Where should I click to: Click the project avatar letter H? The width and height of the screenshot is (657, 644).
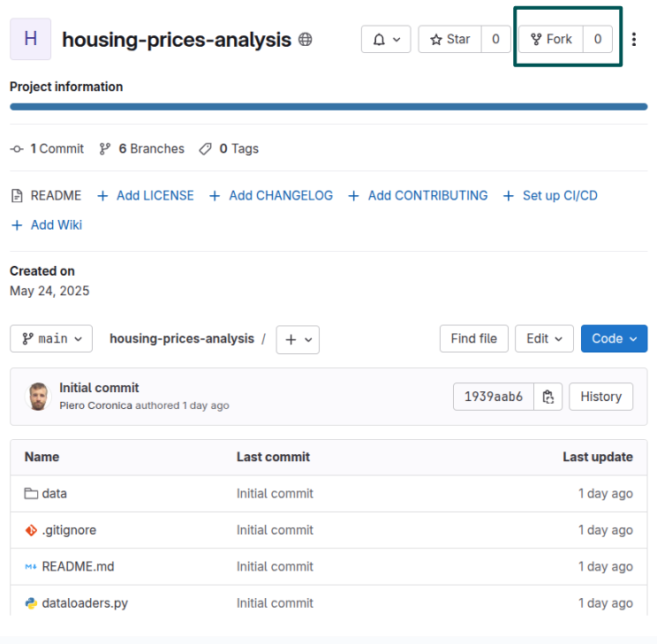point(30,39)
